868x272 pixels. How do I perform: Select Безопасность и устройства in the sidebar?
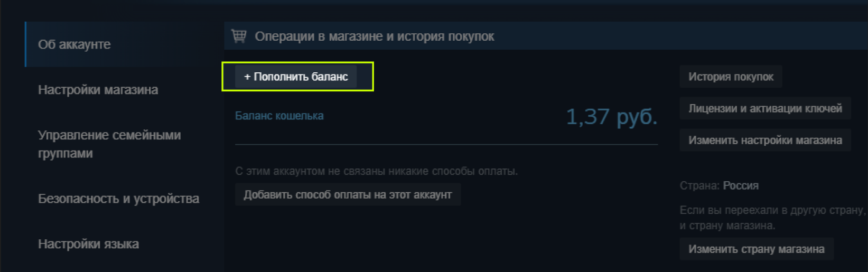pyautogui.click(x=118, y=199)
